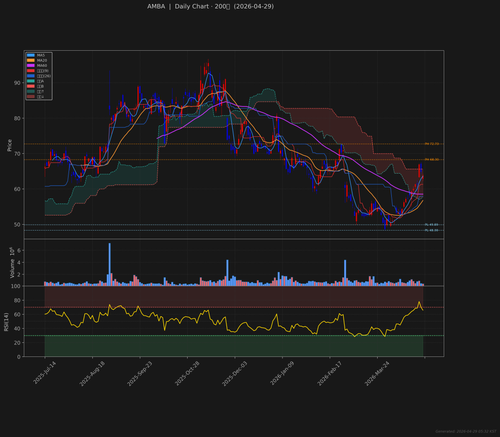The image size is (500, 437).
Task: Click the 20 RSI axis tick
Action: coord(17,343)
